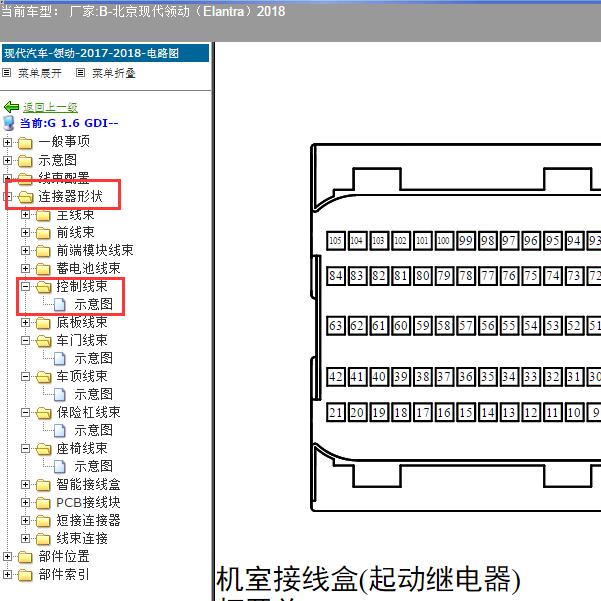Click the 前线束 folder icon
The height and width of the screenshot is (601, 601).
click(x=43, y=233)
